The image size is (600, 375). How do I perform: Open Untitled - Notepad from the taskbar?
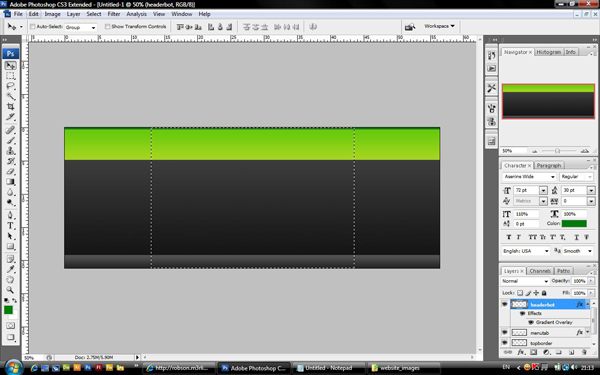click(x=329, y=368)
